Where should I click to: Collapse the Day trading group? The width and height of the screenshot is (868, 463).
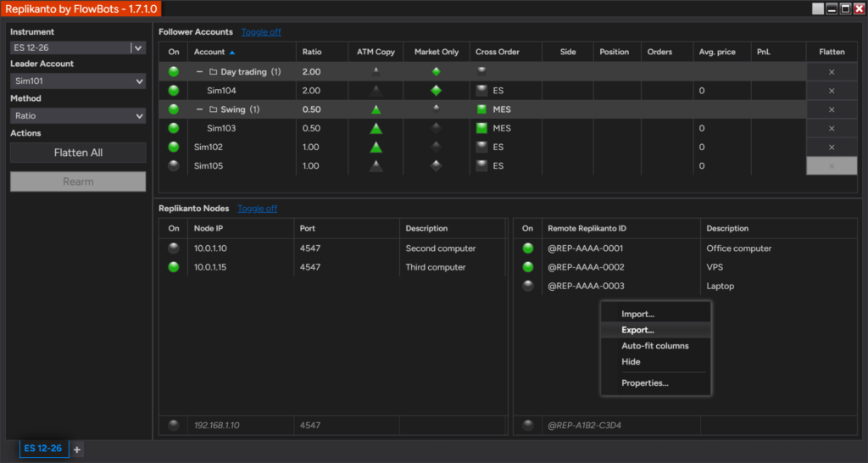tap(199, 72)
